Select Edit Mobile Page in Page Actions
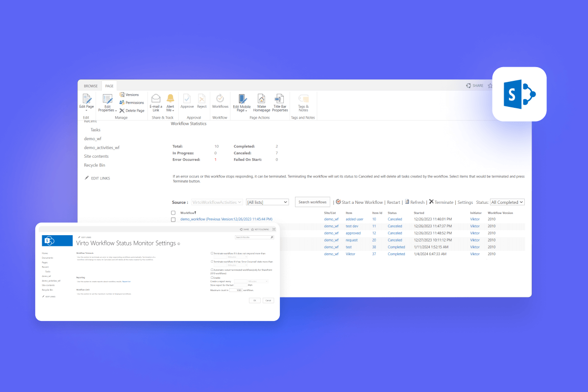The width and height of the screenshot is (588, 392). pos(242,101)
